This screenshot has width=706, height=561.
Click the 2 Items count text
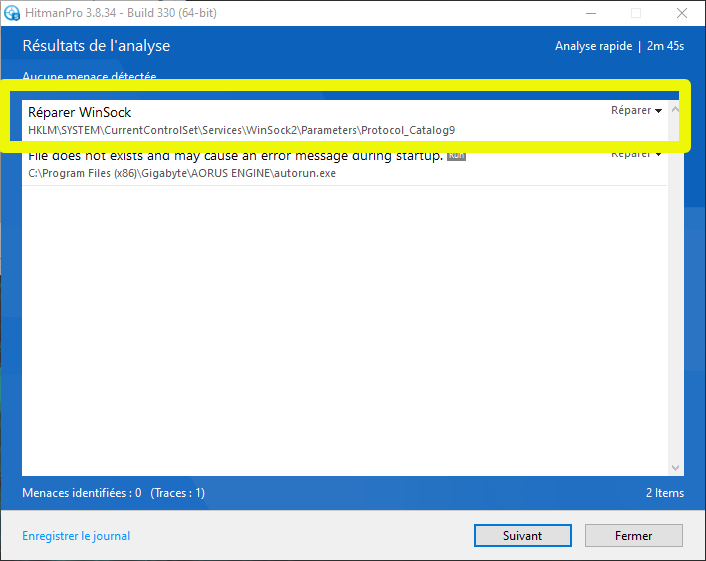point(665,493)
